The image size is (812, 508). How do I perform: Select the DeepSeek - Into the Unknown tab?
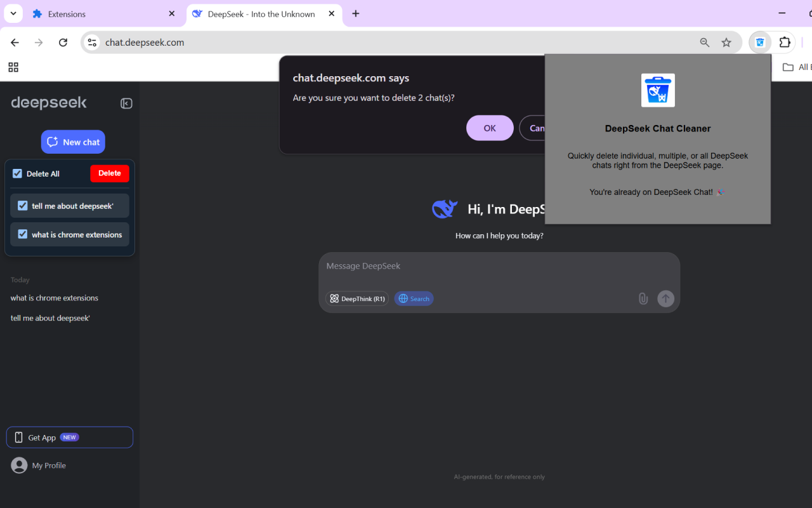265,14
